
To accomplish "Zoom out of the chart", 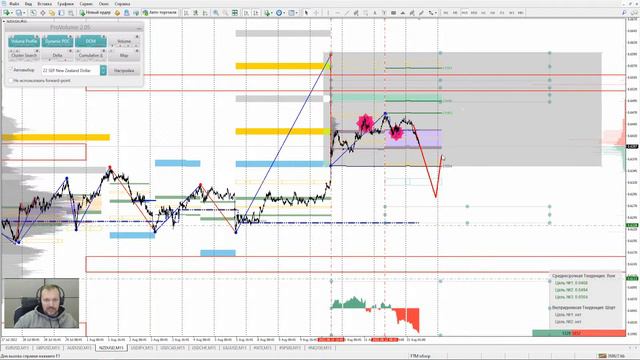I will point(225,13).
